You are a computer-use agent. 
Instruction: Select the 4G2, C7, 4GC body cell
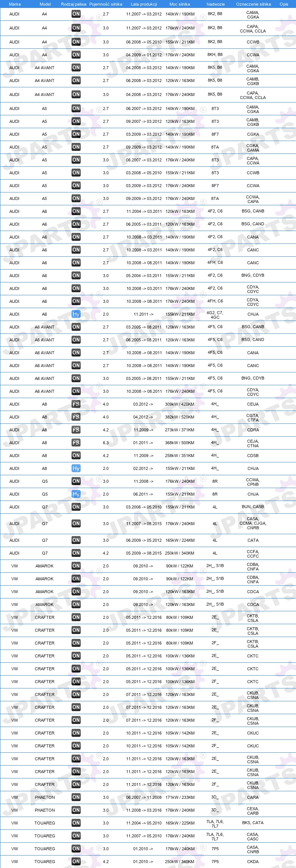pyautogui.click(x=215, y=315)
